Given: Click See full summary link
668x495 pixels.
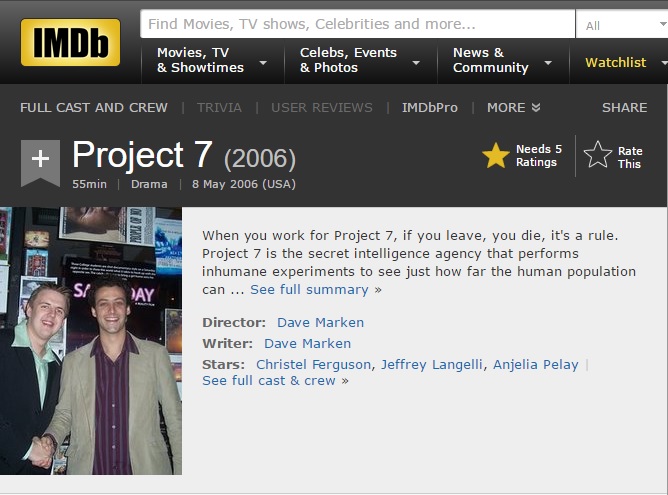Looking at the screenshot, I should click(x=309, y=290).
